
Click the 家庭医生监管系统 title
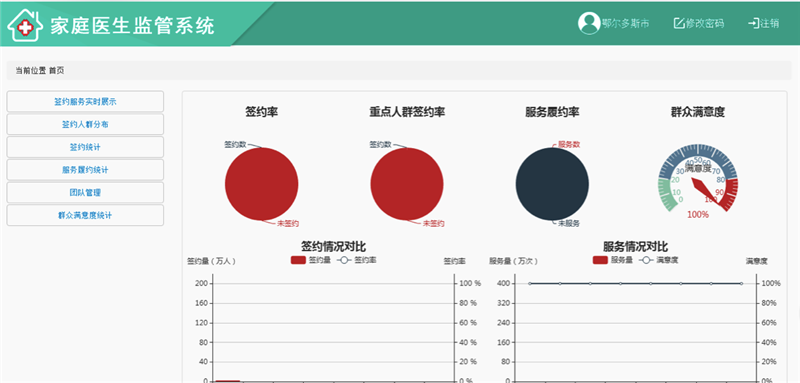132,25
